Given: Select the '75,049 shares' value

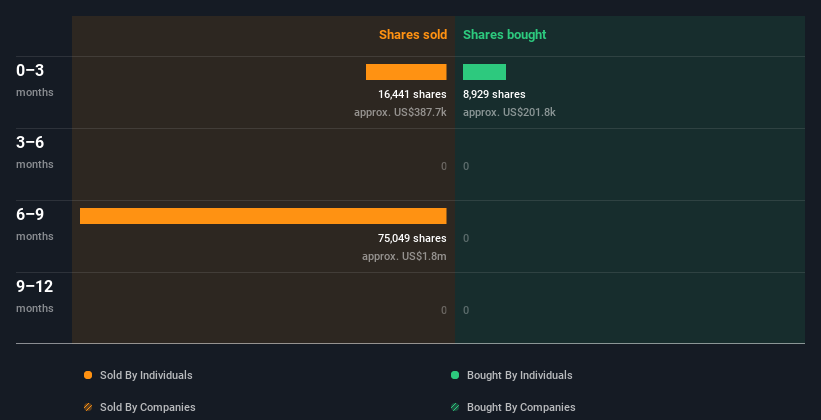Looking at the screenshot, I should point(413,238).
